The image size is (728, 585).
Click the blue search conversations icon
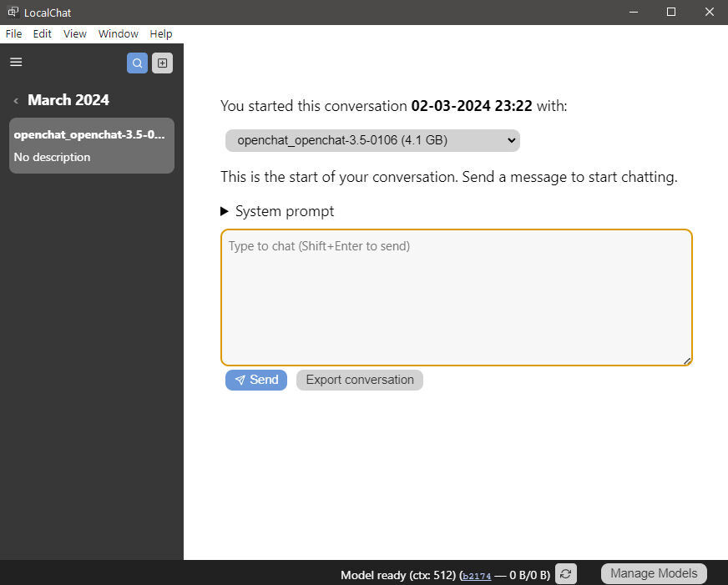(137, 63)
